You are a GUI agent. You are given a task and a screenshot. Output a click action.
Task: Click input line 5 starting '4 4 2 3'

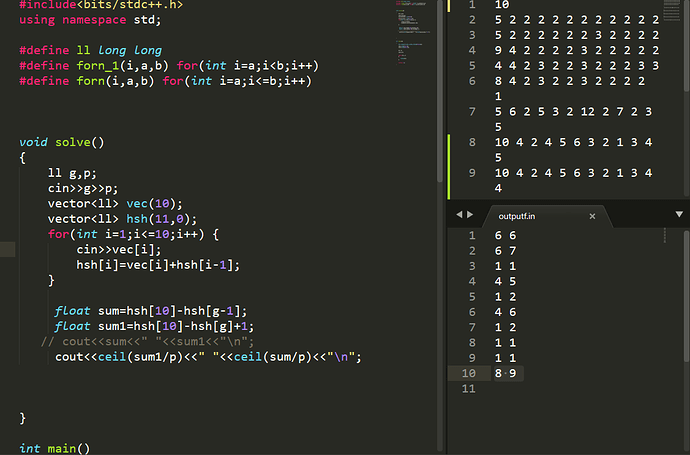[x=577, y=66]
